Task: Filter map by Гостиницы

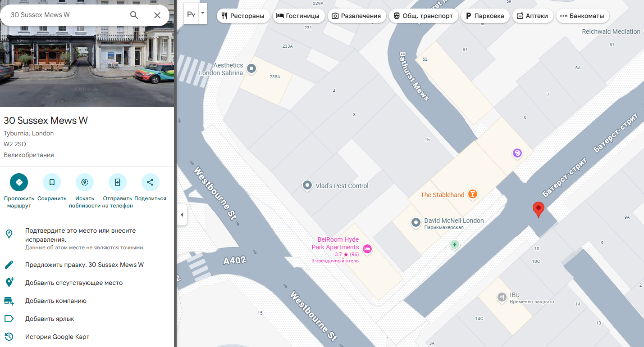Action: 297,16
